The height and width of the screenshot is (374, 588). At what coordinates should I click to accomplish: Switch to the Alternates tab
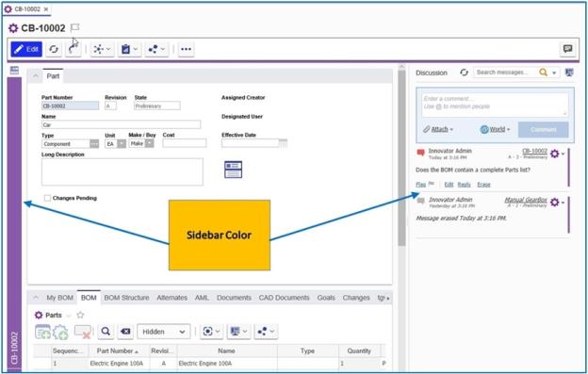tap(172, 298)
